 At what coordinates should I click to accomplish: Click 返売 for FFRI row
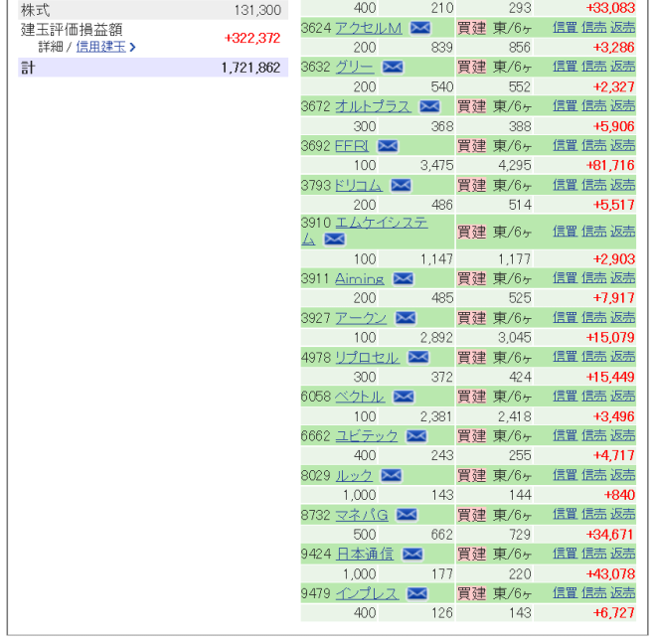click(622, 145)
